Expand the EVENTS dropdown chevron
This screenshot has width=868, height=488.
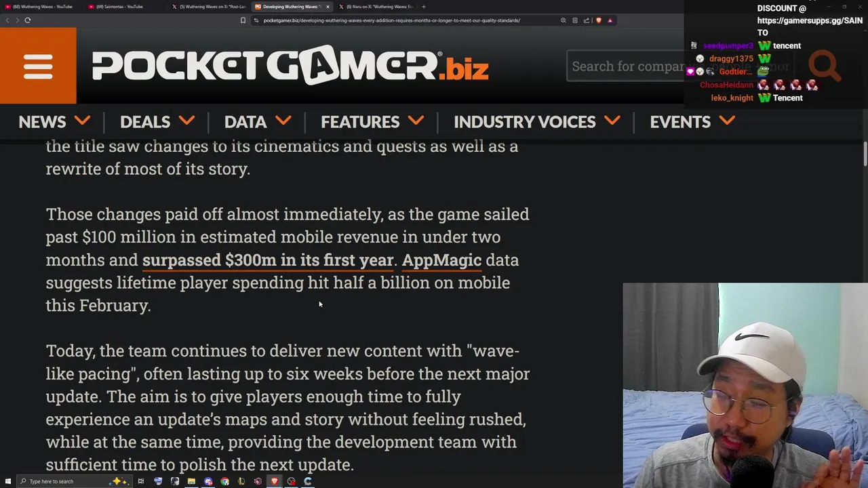coord(727,121)
